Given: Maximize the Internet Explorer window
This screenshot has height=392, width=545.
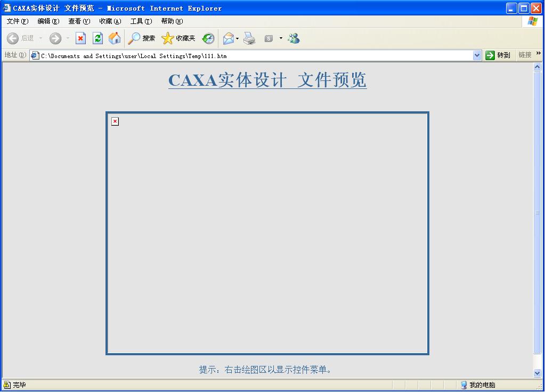Looking at the screenshot, I should [x=524, y=8].
